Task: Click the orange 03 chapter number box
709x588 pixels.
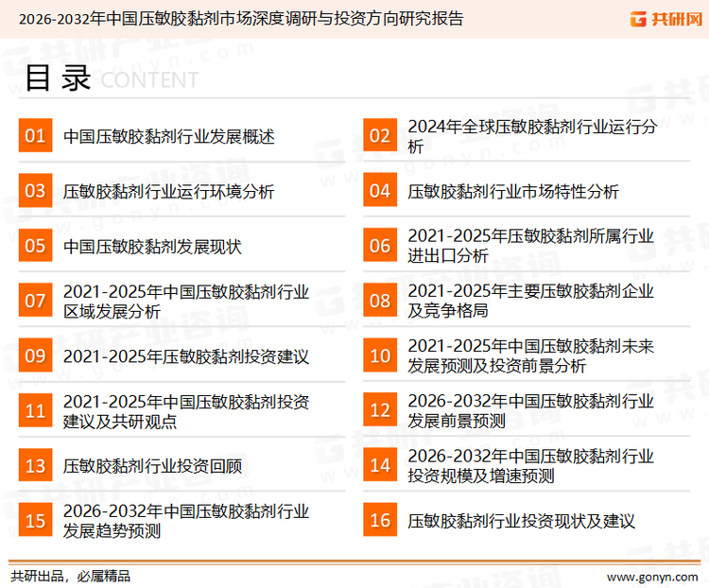Action: (x=35, y=190)
